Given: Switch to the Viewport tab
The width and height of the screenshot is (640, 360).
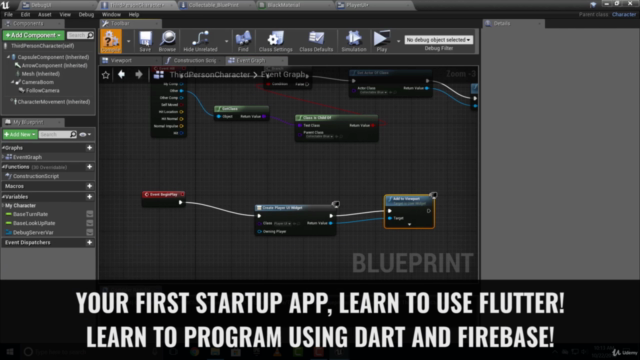Looking at the screenshot, I should 121,60.
